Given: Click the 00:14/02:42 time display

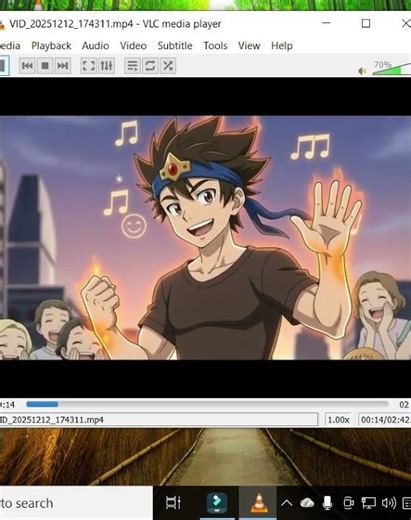Looking at the screenshot, I should [x=385, y=420].
